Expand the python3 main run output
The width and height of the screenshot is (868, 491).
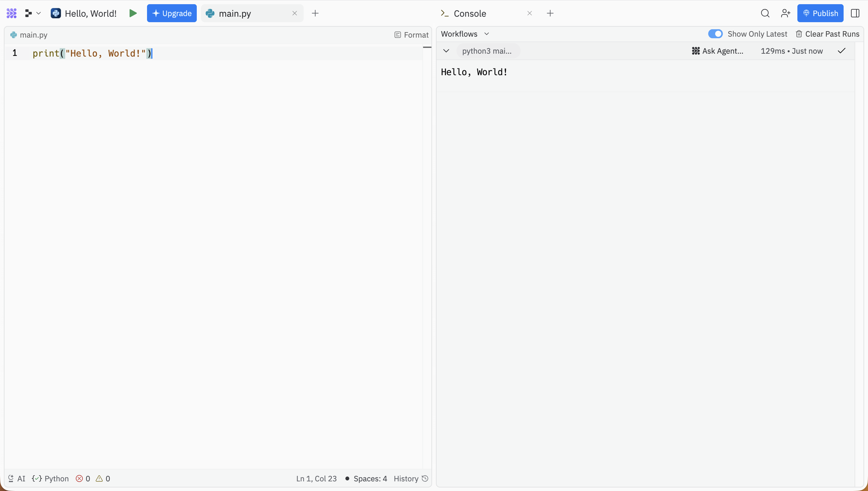click(446, 51)
